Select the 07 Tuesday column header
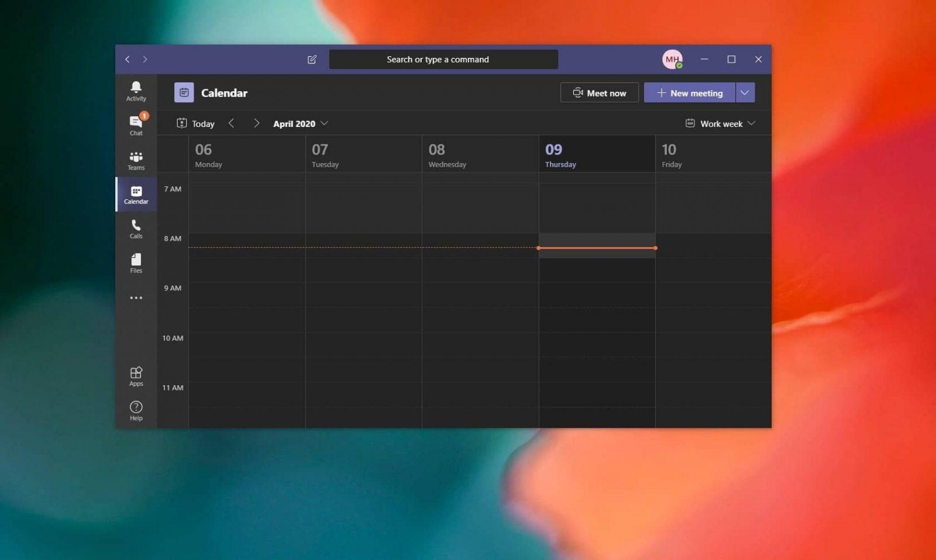The height and width of the screenshot is (560, 936). 363,154
